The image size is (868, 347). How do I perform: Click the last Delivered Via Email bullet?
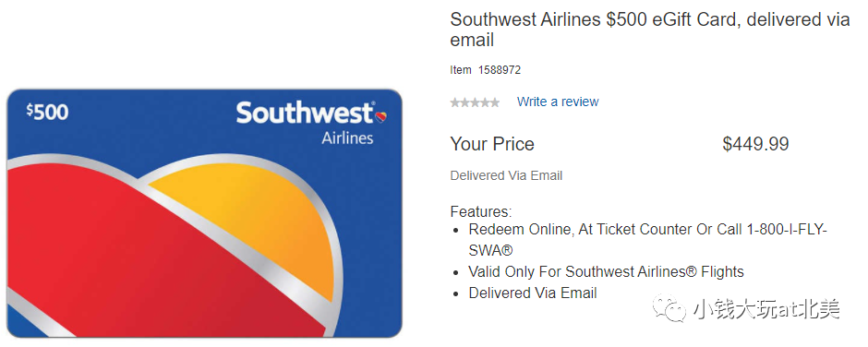pos(533,293)
